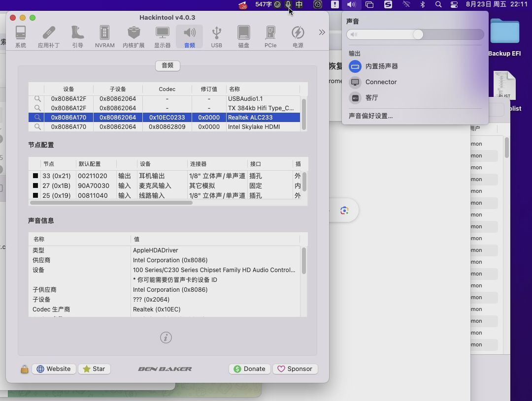Click the magnifier icon for Realtek ALC233 row
The width and height of the screenshot is (532, 401).
click(37, 117)
